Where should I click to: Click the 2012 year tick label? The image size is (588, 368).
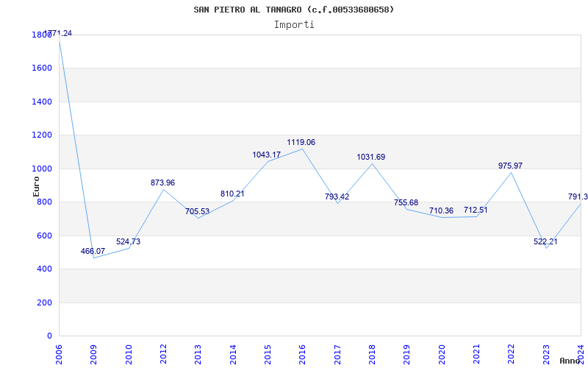tap(163, 355)
